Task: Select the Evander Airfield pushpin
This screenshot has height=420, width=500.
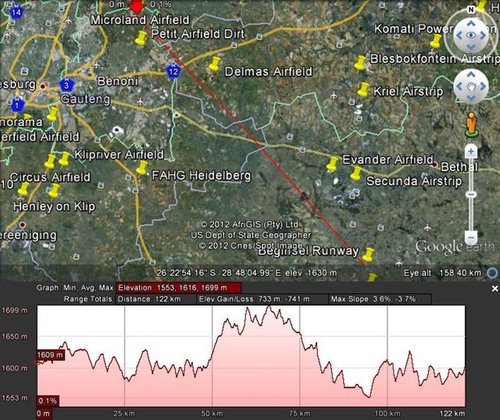Action: [332, 164]
